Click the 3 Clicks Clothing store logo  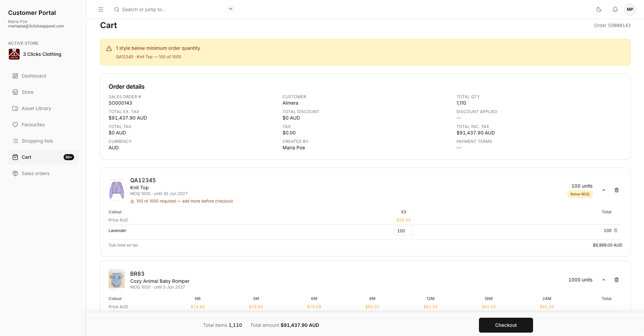point(14,54)
